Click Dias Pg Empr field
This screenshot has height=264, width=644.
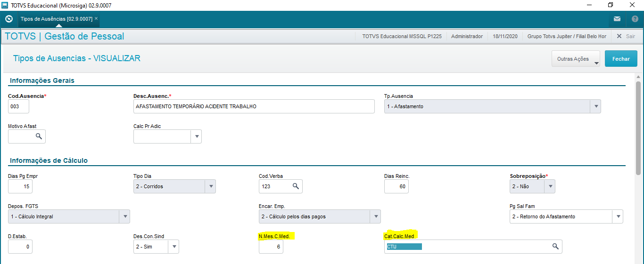[20, 186]
